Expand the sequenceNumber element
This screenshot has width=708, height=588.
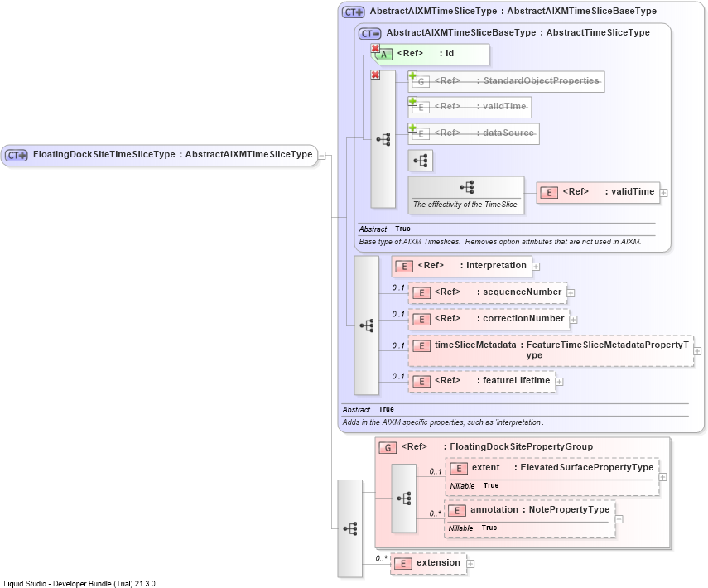click(x=571, y=293)
